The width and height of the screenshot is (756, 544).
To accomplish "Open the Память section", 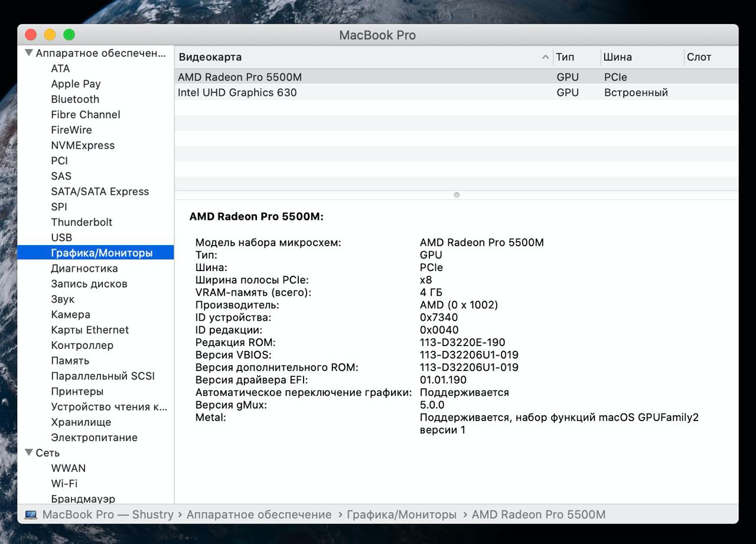I will pyautogui.click(x=70, y=360).
